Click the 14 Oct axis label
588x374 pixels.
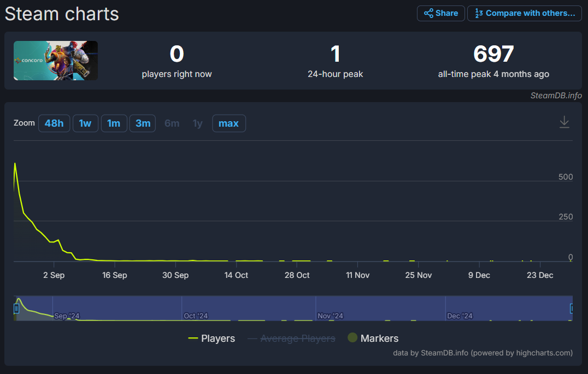click(236, 275)
